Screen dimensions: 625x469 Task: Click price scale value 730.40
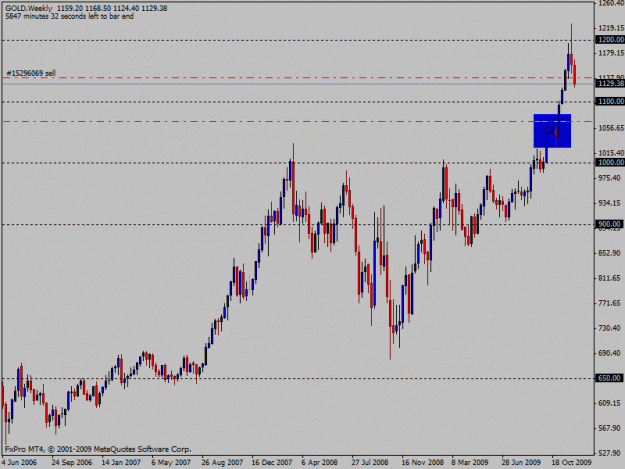coord(609,328)
